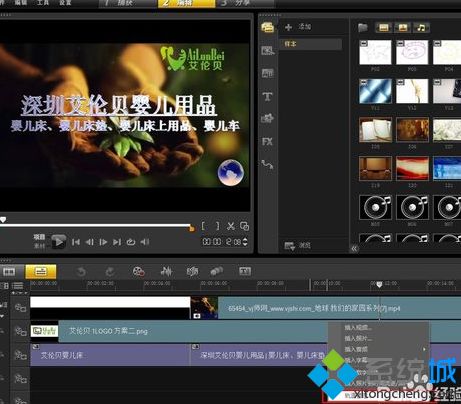
Task: Open the Subtitle Editor icon
Action: coord(245,271)
